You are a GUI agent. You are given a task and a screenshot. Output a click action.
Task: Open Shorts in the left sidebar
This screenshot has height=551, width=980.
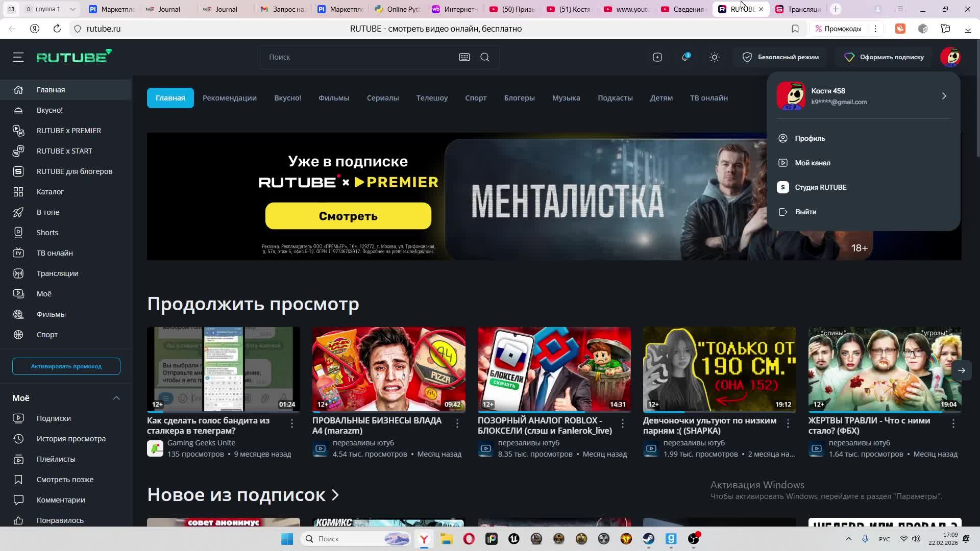(47, 233)
